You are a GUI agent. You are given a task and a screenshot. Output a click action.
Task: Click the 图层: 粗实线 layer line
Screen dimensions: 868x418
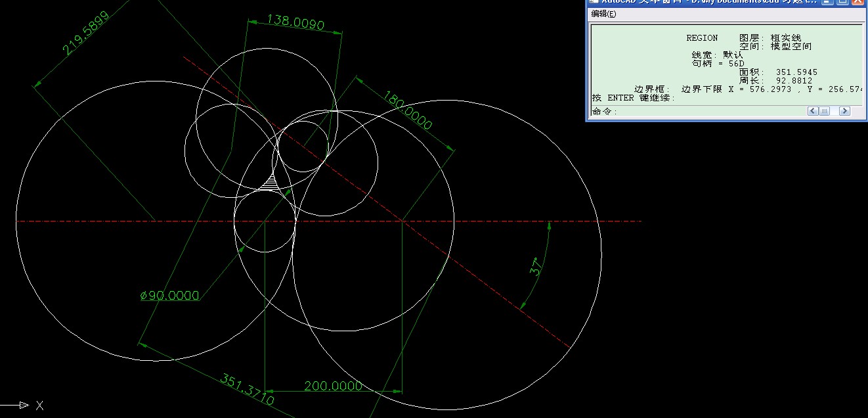coord(770,38)
